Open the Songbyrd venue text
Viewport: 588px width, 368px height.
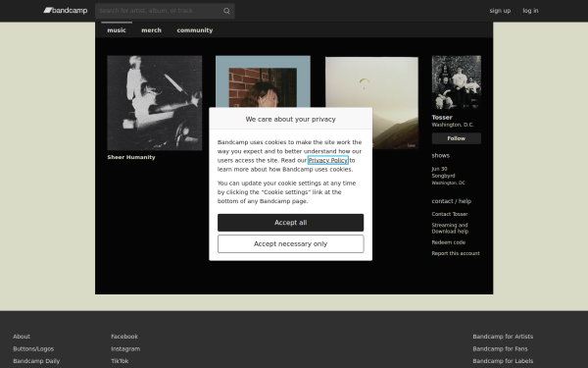(443, 176)
